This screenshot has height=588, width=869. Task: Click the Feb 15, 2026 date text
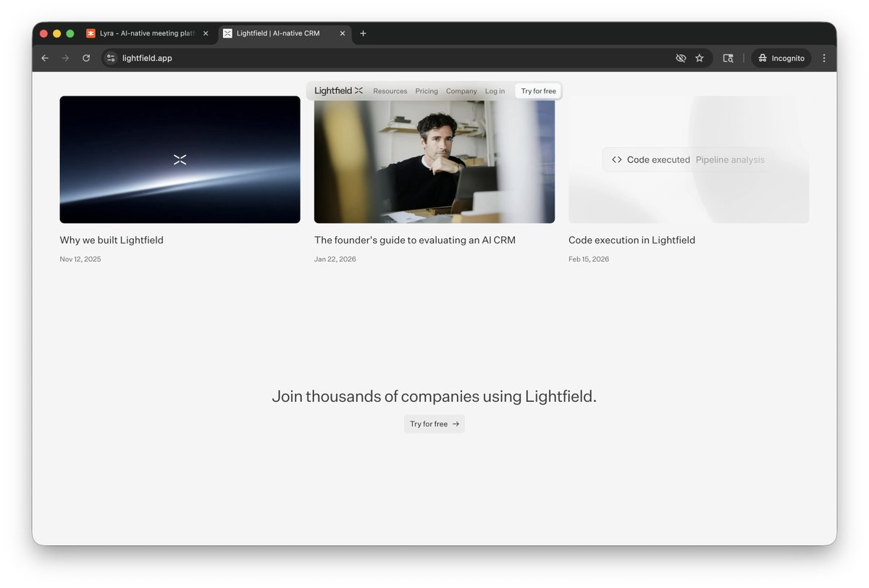[x=589, y=259]
